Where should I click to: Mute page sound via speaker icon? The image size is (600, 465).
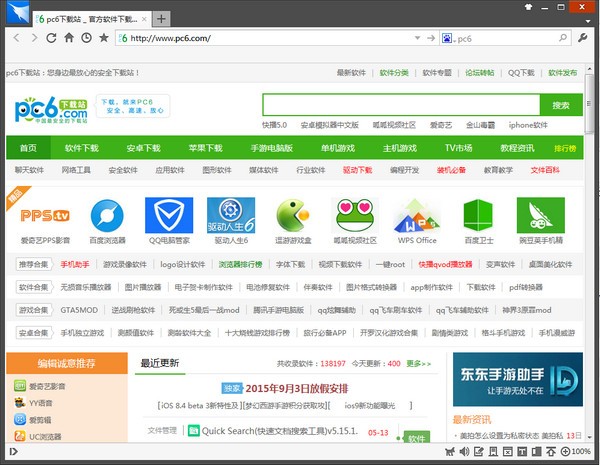point(464,452)
